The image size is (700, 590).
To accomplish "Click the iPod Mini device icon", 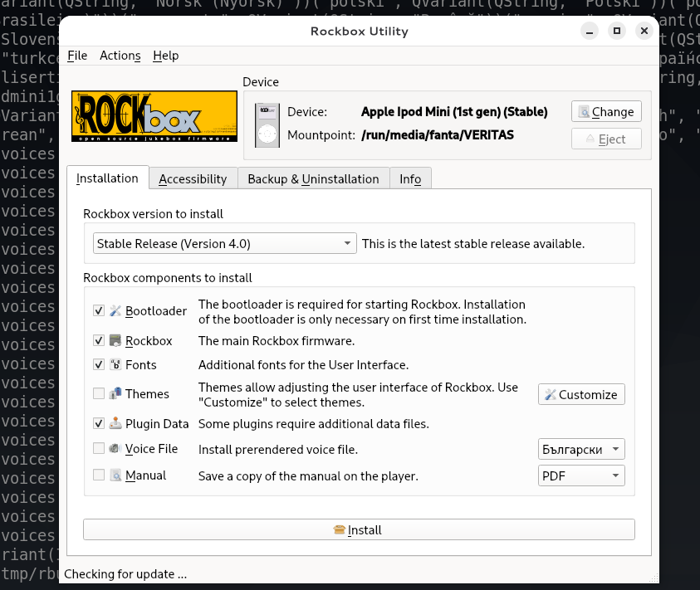I will coord(267,124).
